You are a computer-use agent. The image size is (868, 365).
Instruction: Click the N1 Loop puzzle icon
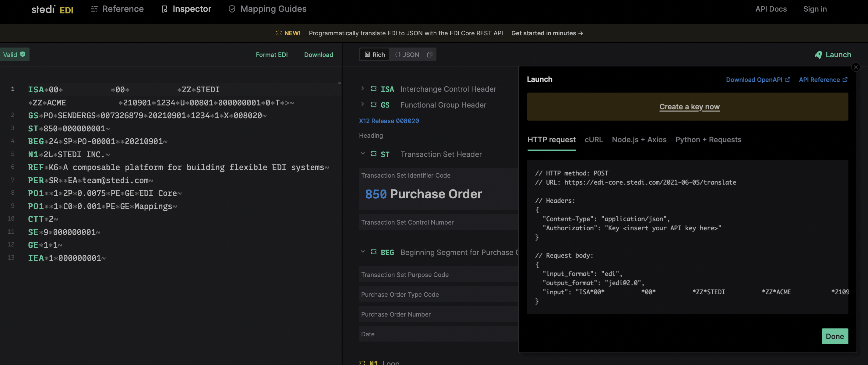362,363
